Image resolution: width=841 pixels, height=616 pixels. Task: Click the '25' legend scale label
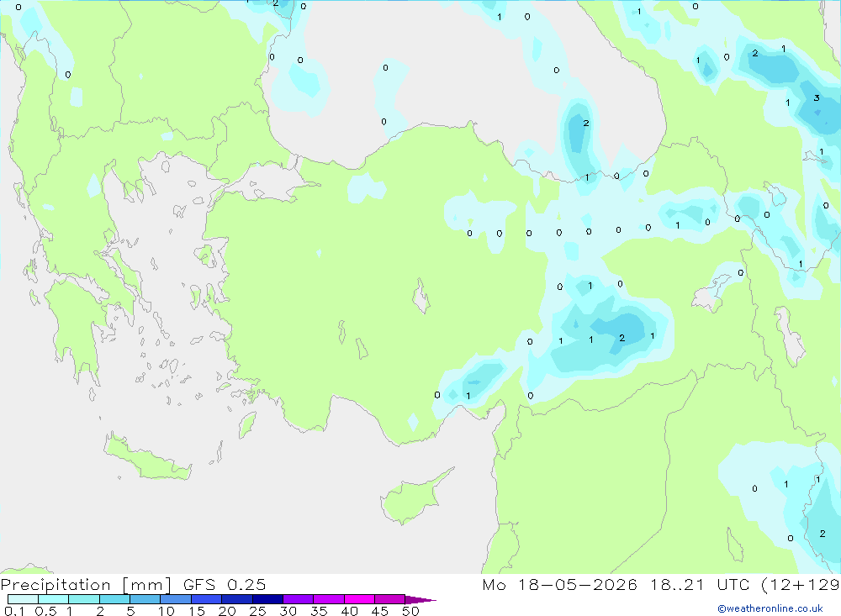click(257, 611)
